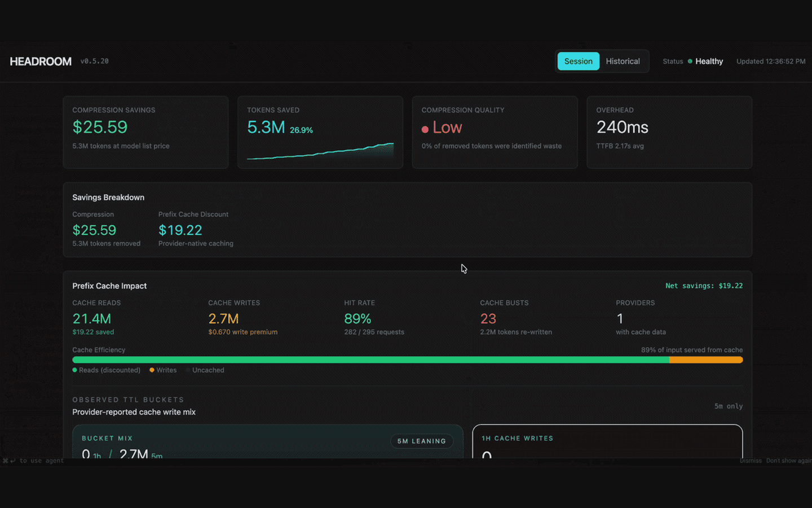The image size is (812, 508).
Task: Click the 2.7M cache writes value
Action: pyautogui.click(x=223, y=318)
